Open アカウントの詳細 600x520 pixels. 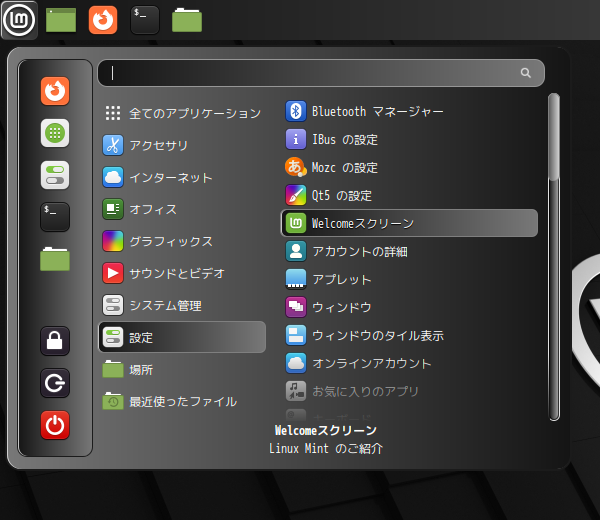pos(409,251)
